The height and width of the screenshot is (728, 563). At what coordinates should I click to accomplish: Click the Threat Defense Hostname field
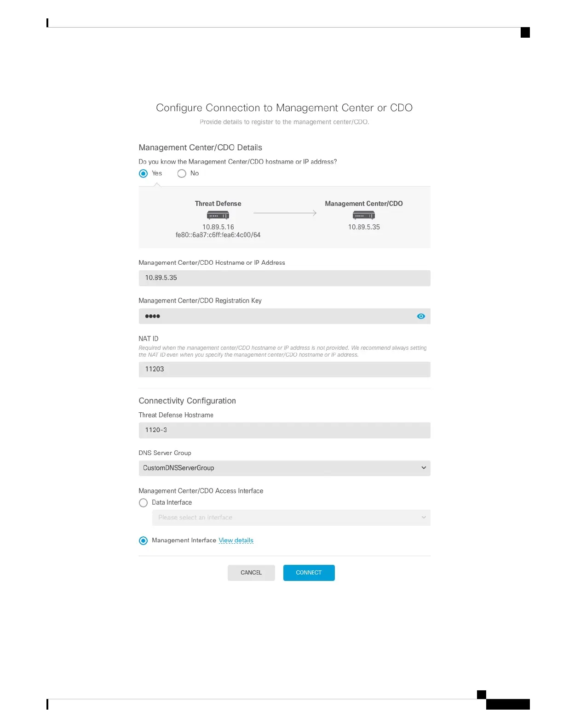click(x=284, y=430)
